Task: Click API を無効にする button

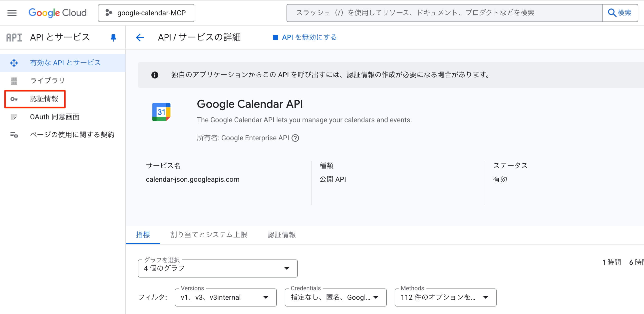Action: (x=305, y=37)
